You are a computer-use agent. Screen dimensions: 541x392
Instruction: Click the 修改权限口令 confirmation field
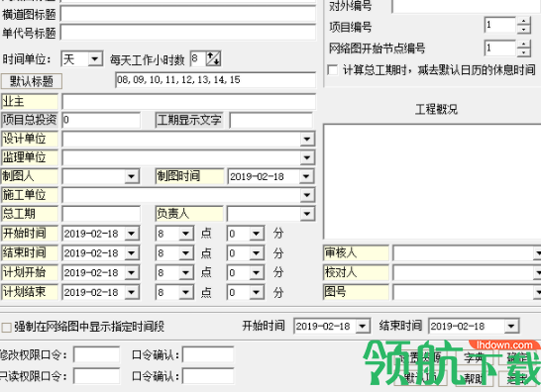[208, 355]
